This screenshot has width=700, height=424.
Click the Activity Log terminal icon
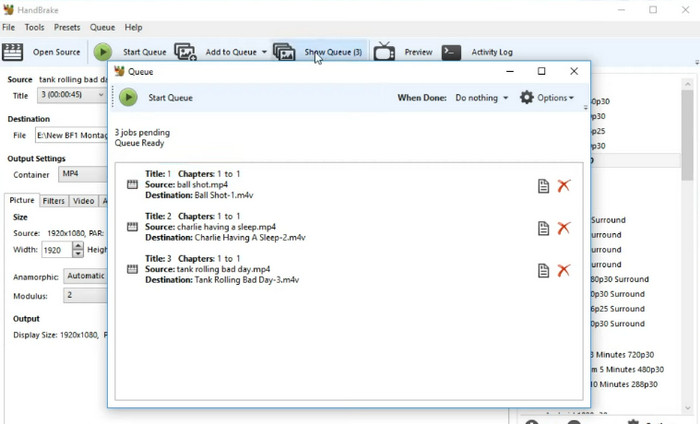(451, 52)
